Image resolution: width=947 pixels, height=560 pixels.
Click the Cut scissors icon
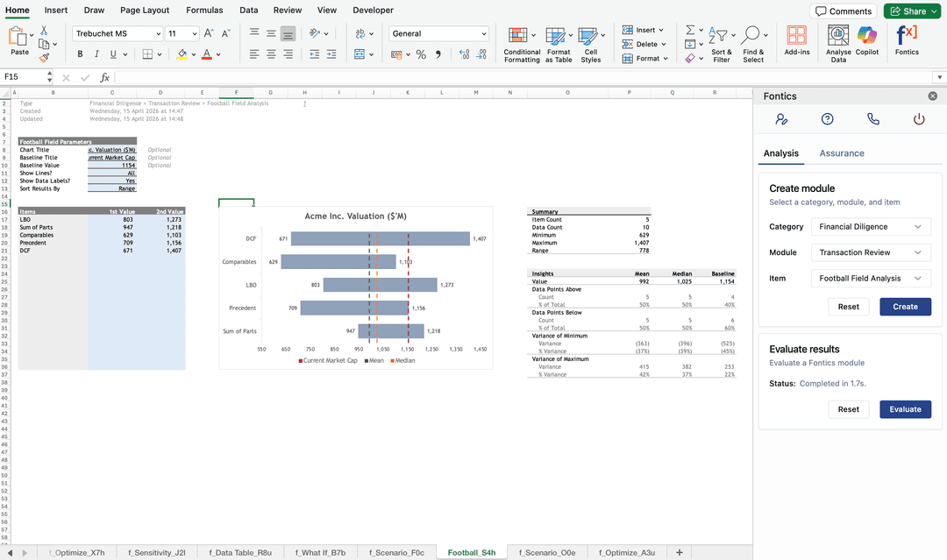44,30
